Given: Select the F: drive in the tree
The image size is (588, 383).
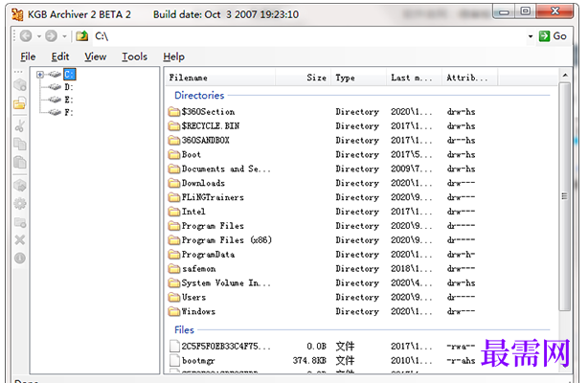Looking at the screenshot, I should (x=69, y=112).
